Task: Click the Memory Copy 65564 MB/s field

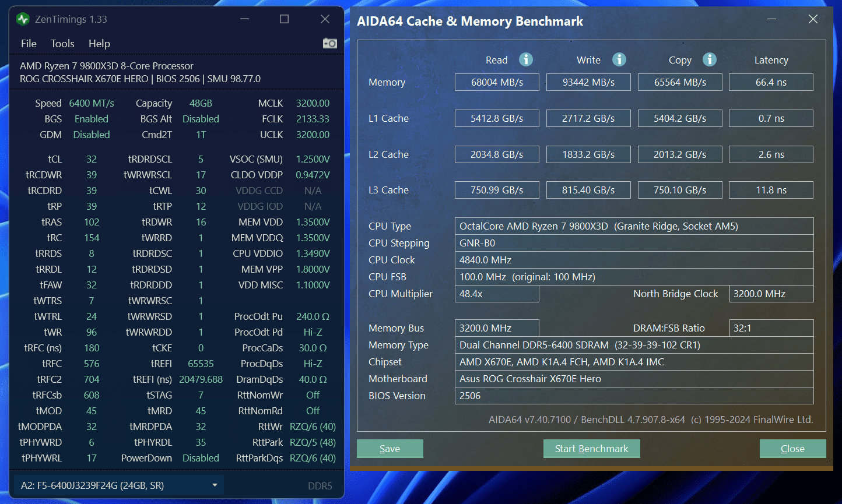Action: (680, 82)
